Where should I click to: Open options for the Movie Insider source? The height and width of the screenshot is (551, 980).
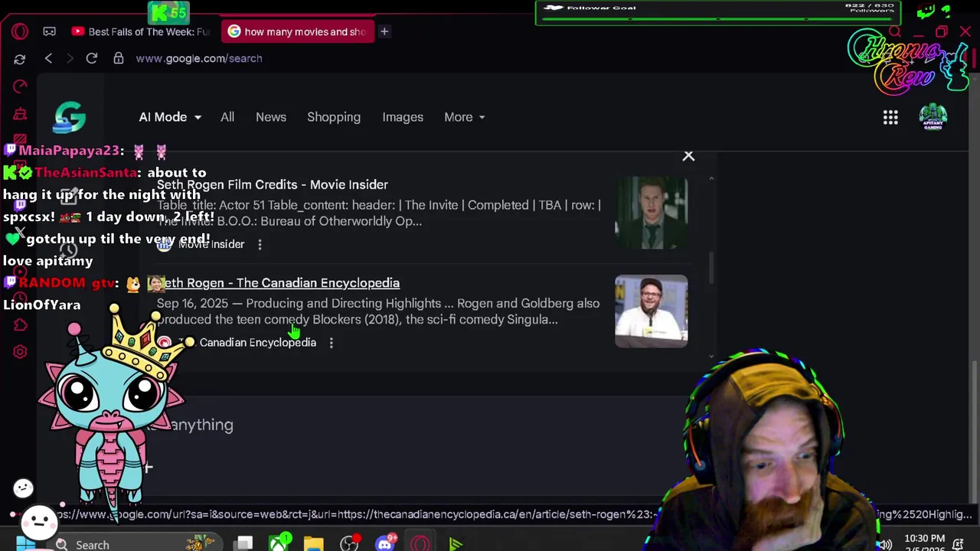point(260,244)
